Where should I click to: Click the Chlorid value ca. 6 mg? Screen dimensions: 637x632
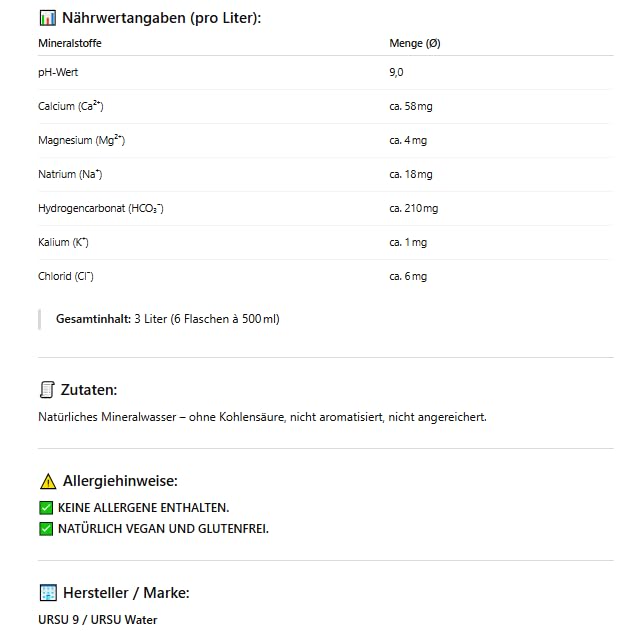[408, 277]
